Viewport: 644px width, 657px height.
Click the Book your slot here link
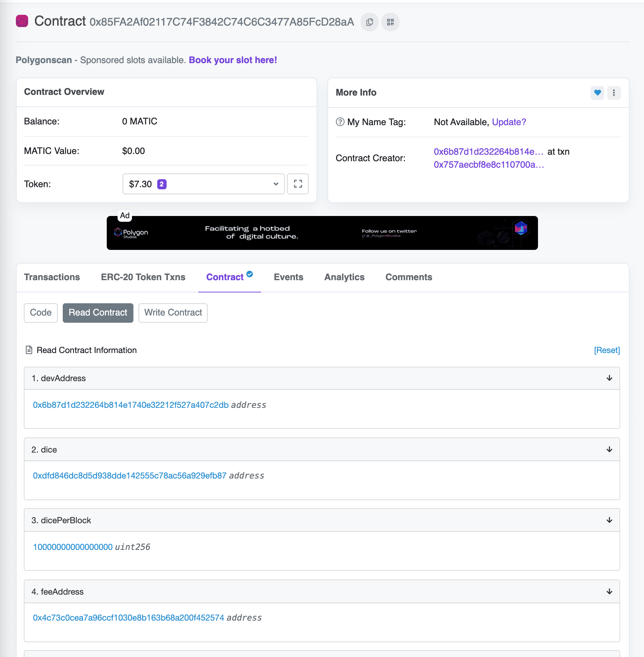(x=233, y=60)
